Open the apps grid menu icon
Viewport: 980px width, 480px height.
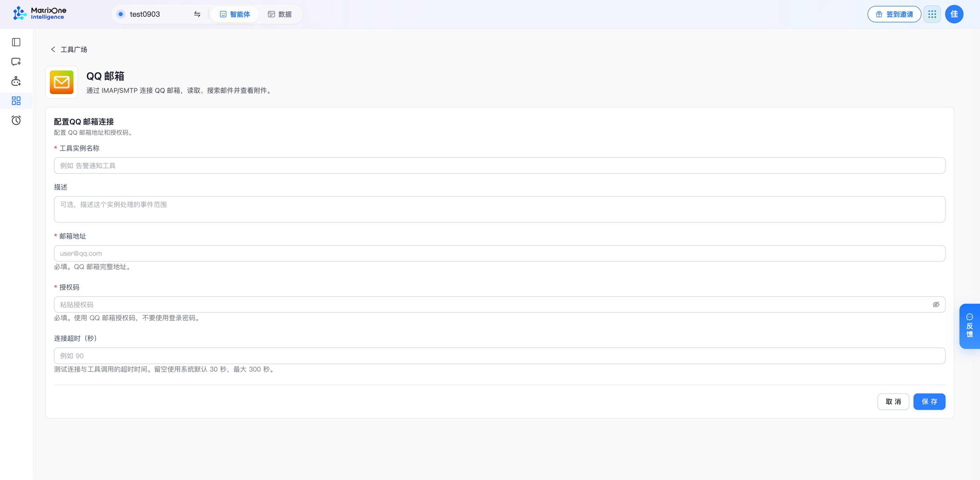tap(932, 14)
